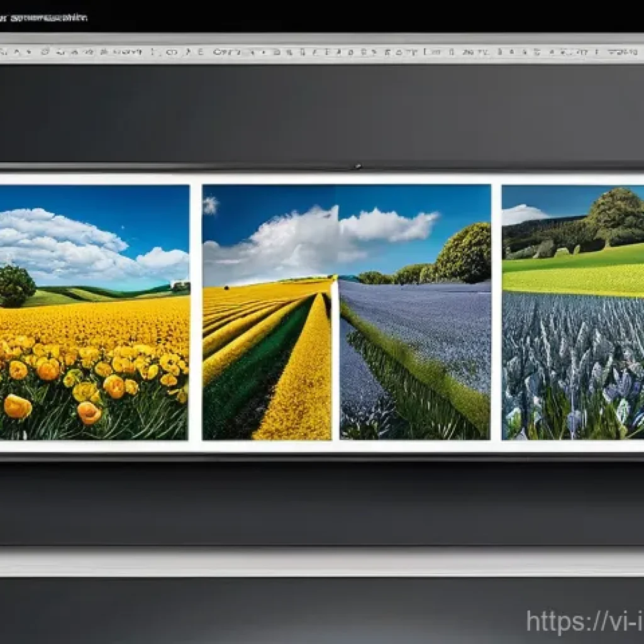Click the lone tree in the tulip photo
The height and width of the screenshot is (644, 644).
pyautogui.click(x=16, y=285)
